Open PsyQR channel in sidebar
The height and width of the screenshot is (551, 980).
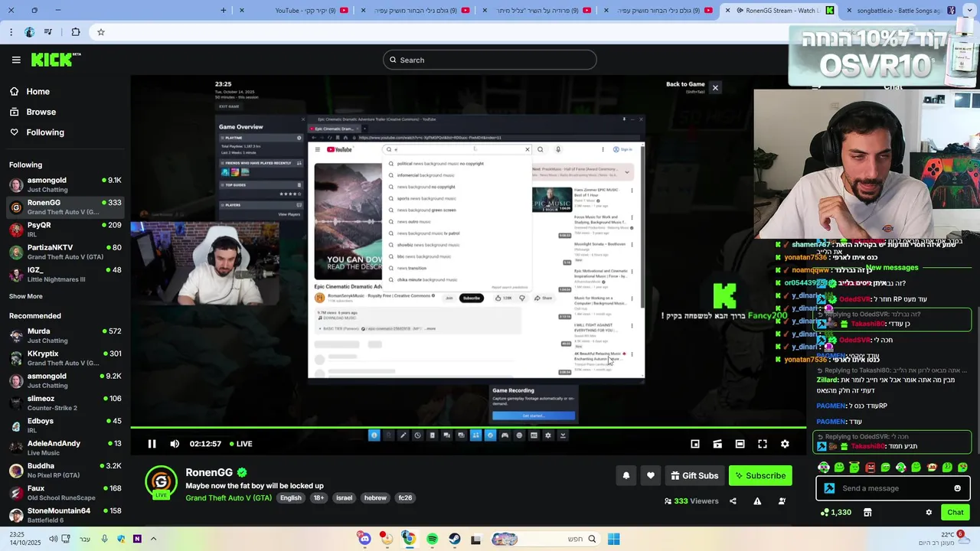65,230
